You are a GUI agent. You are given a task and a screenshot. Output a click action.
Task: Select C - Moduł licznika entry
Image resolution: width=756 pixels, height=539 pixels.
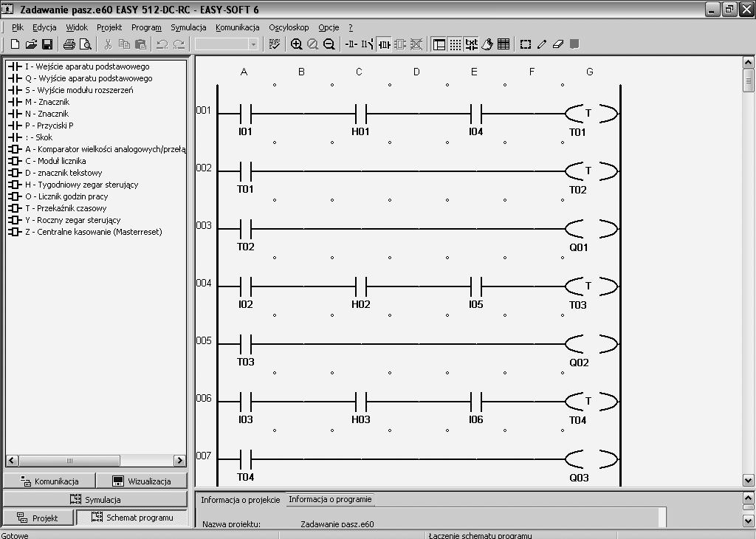tap(47, 161)
